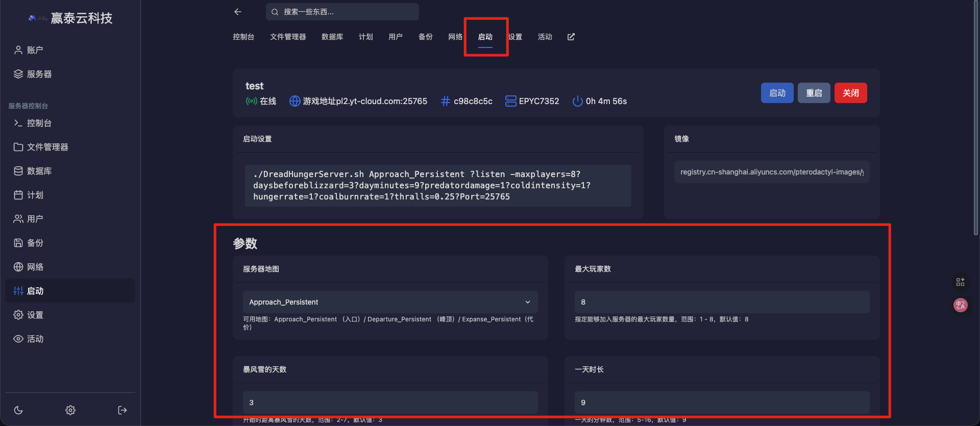This screenshot has height=426, width=980.
Task: Switch to the 文件管理器 tab
Action: [288, 37]
